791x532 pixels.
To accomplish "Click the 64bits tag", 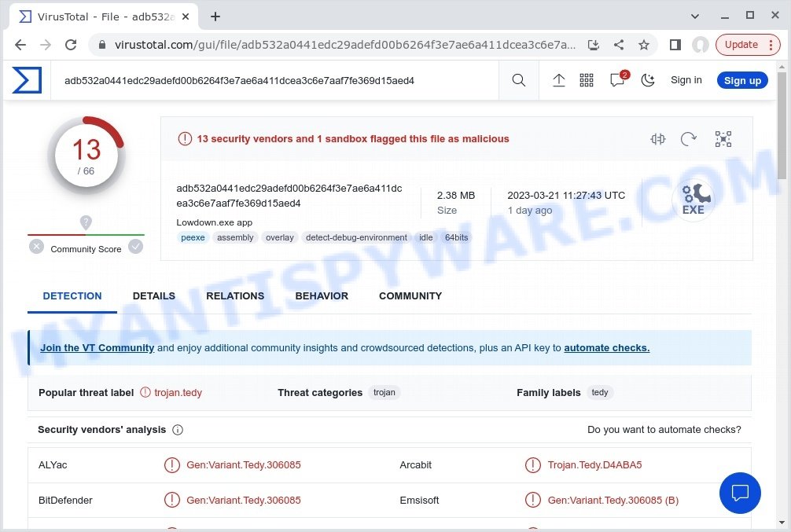I will (457, 237).
